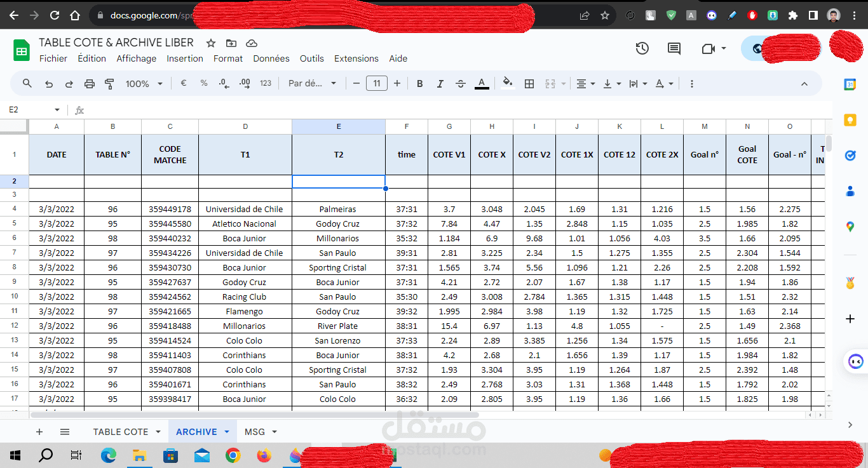Open the search menus magnifier tool
The height and width of the screenshot is (468, 868).
click(27, 83)
